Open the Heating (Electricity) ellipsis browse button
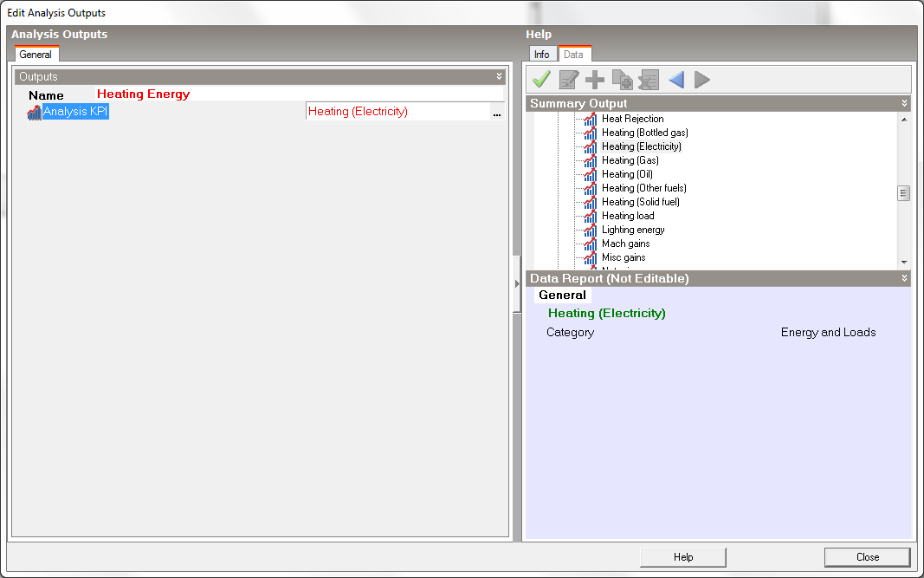924x578 pixels. click(x=497, y=112)
